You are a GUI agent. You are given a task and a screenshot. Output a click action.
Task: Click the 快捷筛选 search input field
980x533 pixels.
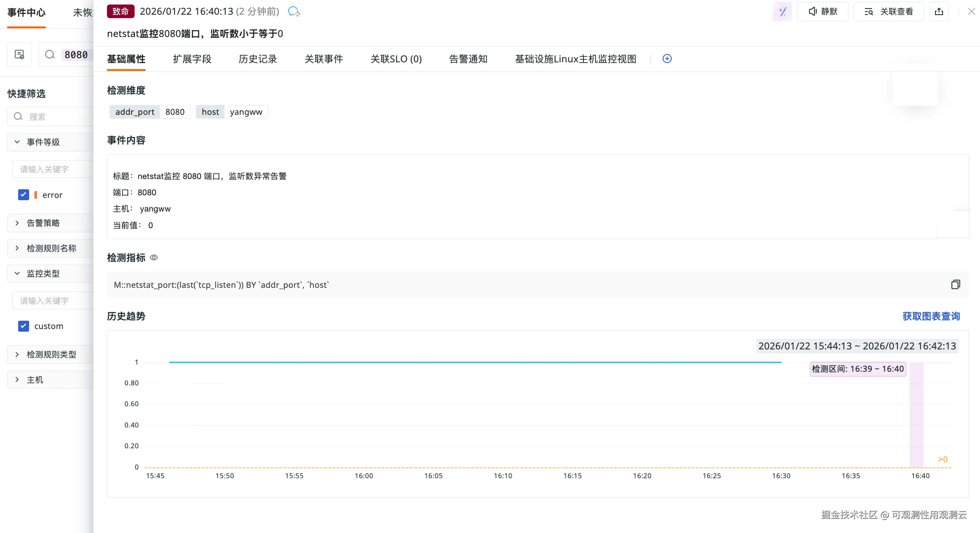pyautogui.click(x=57, y=116)
